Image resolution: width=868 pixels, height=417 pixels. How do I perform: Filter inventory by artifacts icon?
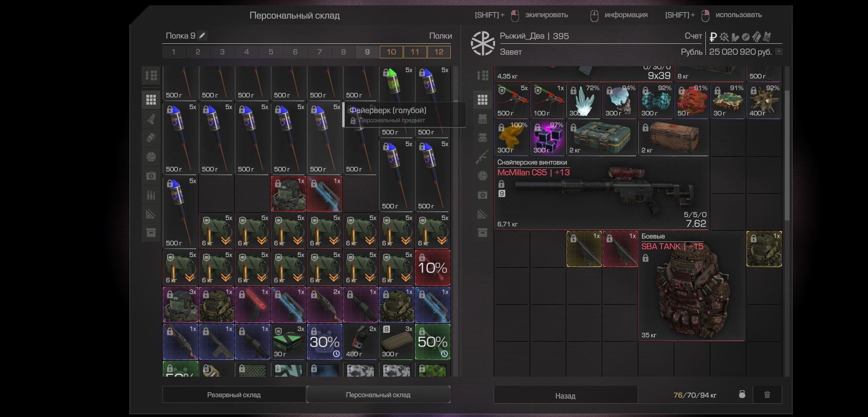pyautogui.click(x=482, y=176)
